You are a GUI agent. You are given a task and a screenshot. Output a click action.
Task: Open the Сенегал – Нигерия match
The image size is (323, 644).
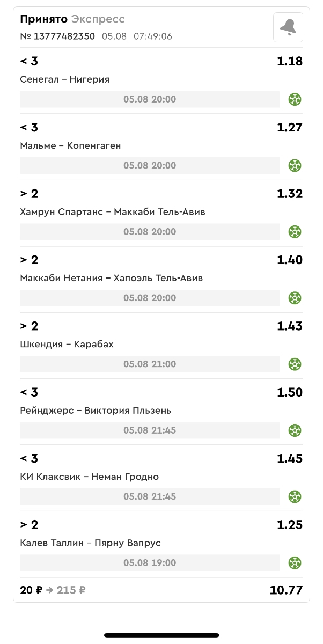pyautogui.click(x=64, y=79)
